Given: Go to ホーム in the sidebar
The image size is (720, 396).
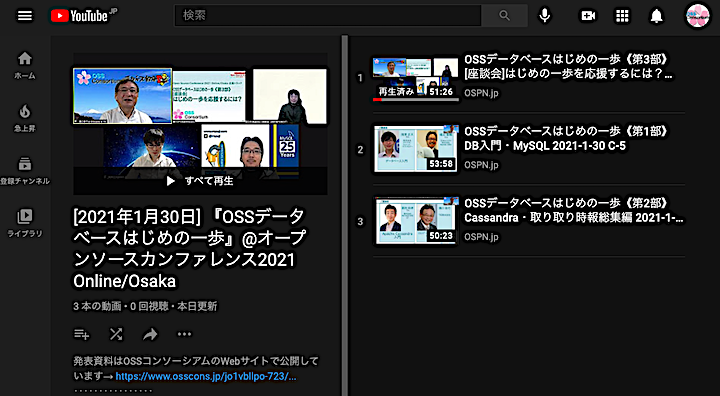Looking at the screenshot, I should [25, 65].
